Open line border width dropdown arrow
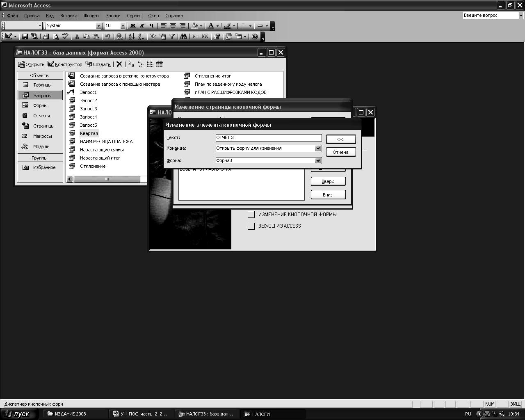Viewport: 525px width, 420px height. tap(250, 26)
